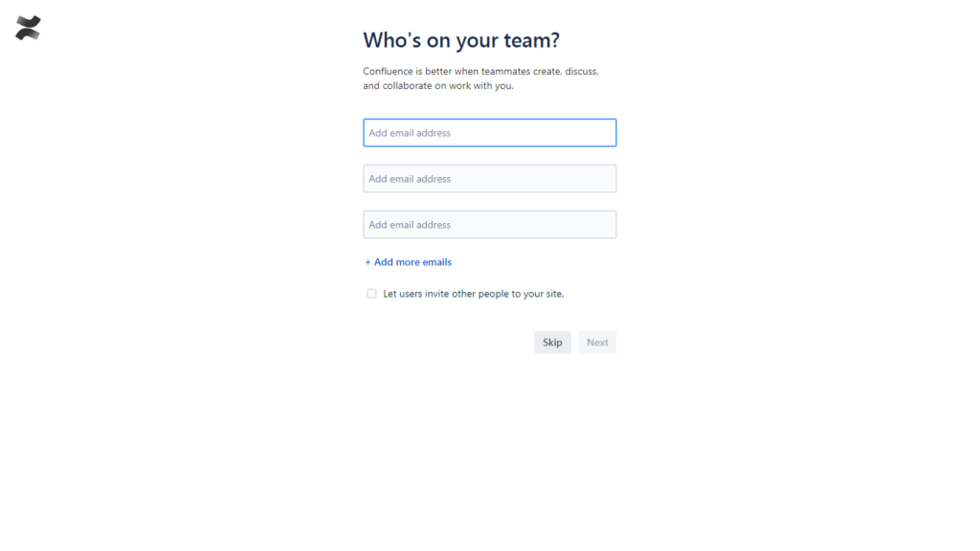Select the highlighted top email input box
The height and width of the screenshot is (551, 980).
coord(489,132)
